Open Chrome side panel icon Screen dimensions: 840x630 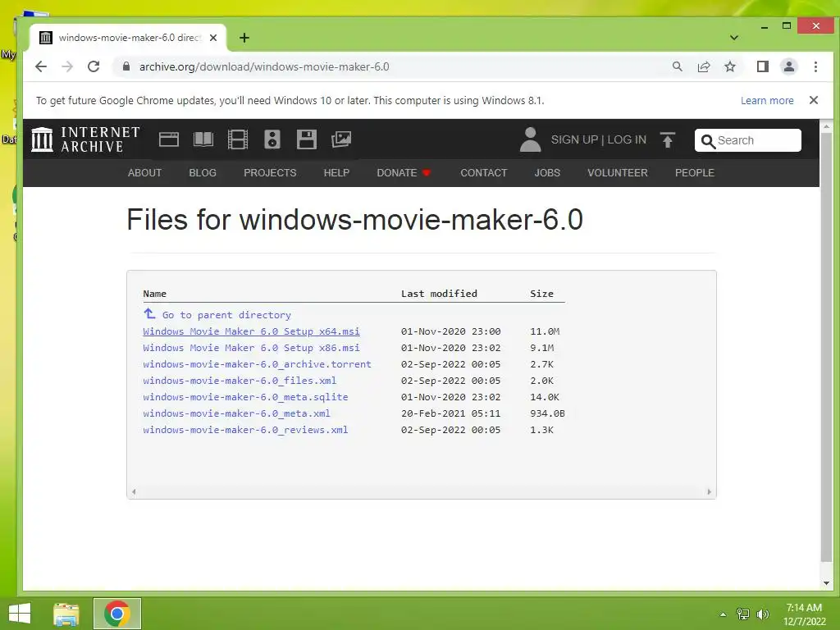point(762,66)
